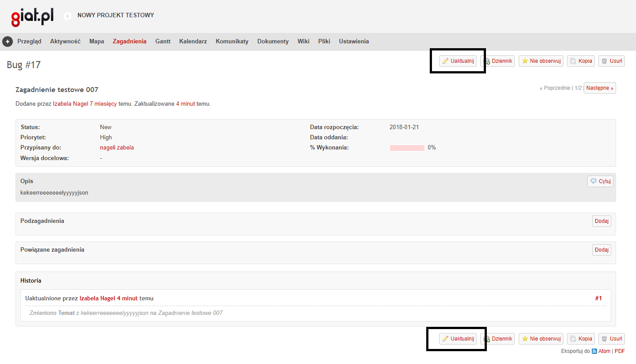The height and width of the screenshot is (364, 636).
Task: Click the Priorytet value 'High'
Action: tap(106, 138)
